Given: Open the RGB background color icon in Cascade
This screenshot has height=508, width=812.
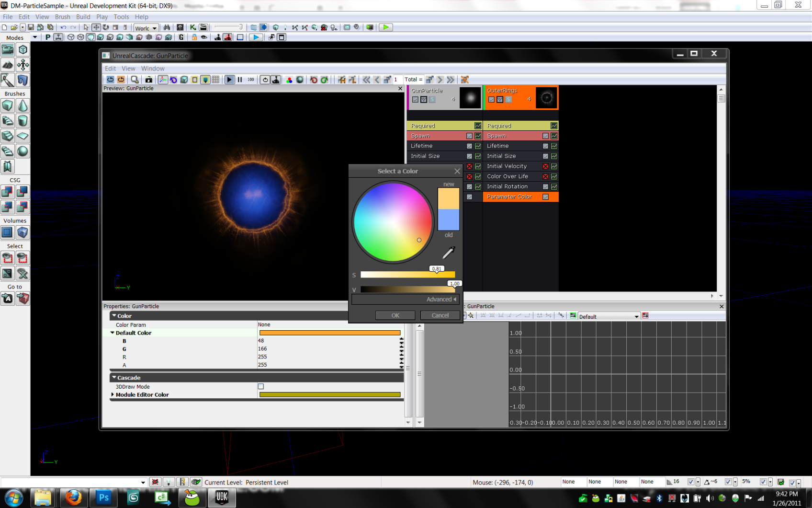Looking at the screenshot, I should click(x=289, y=80).
